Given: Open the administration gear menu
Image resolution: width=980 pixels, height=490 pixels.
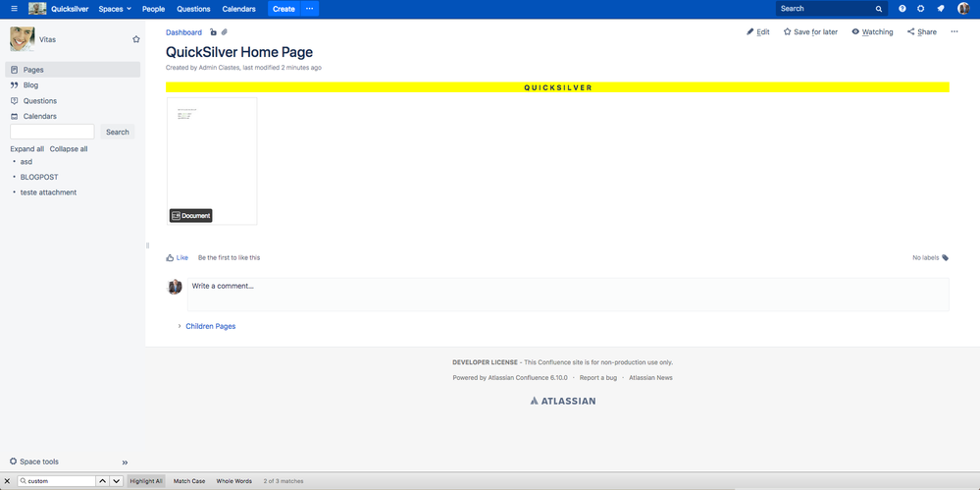Looking at the screenshot, I should (920, 9).
